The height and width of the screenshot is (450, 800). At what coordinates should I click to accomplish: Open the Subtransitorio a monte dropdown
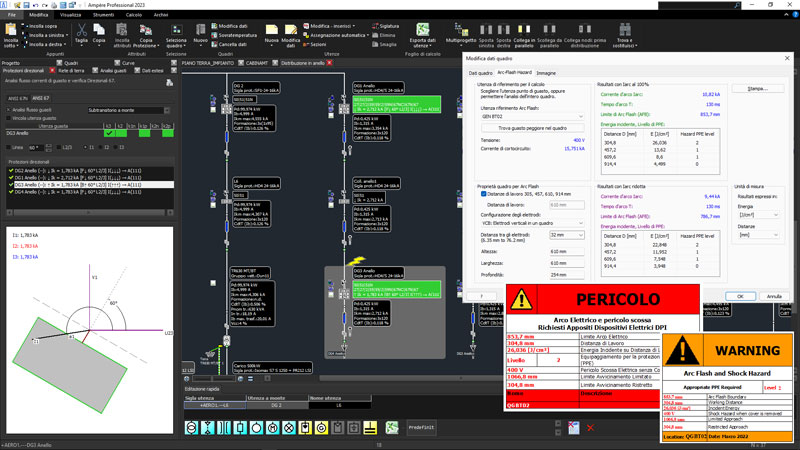pyautogui.click(x=129, y=110)
